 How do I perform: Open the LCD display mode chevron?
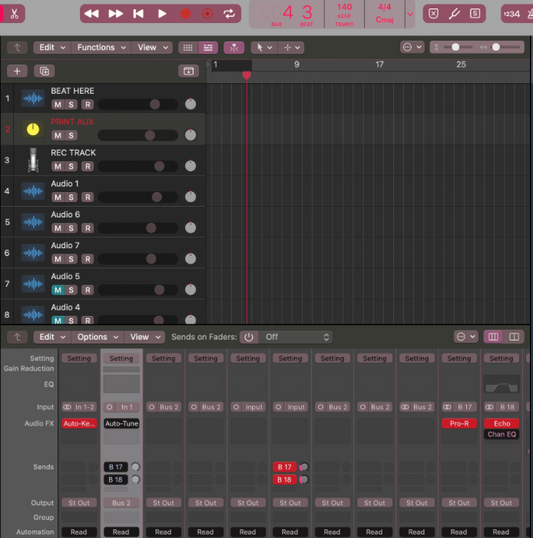(410, 14)
